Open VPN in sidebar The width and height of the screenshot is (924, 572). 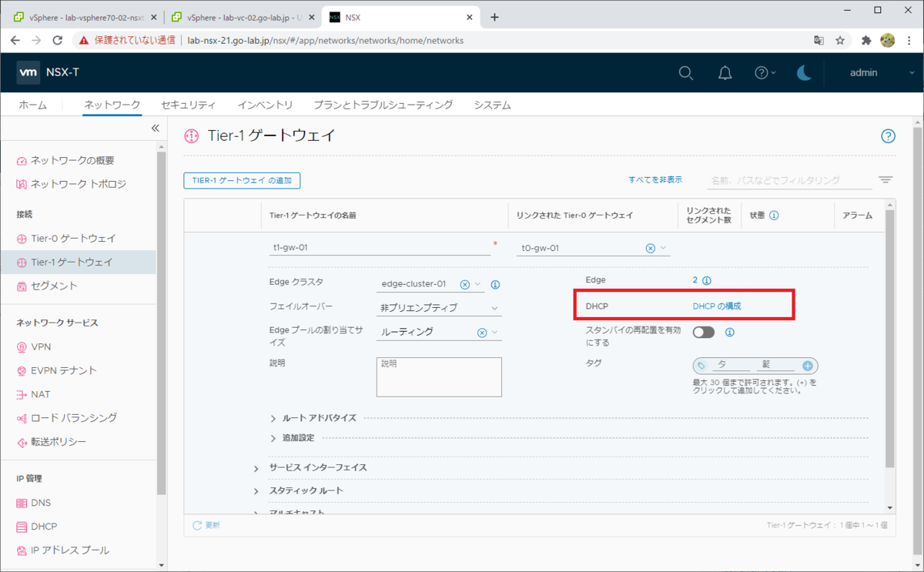(41, 346)
